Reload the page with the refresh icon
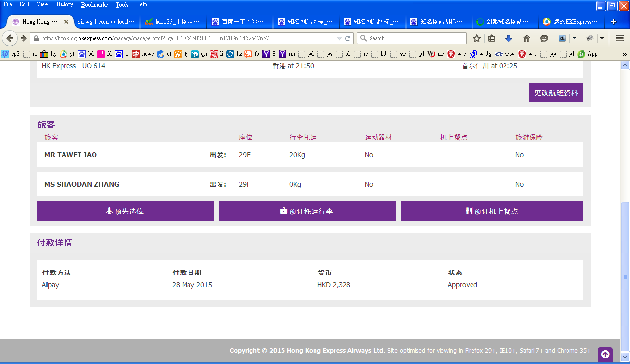The image size is (630, 364). (x=347, y=38)
